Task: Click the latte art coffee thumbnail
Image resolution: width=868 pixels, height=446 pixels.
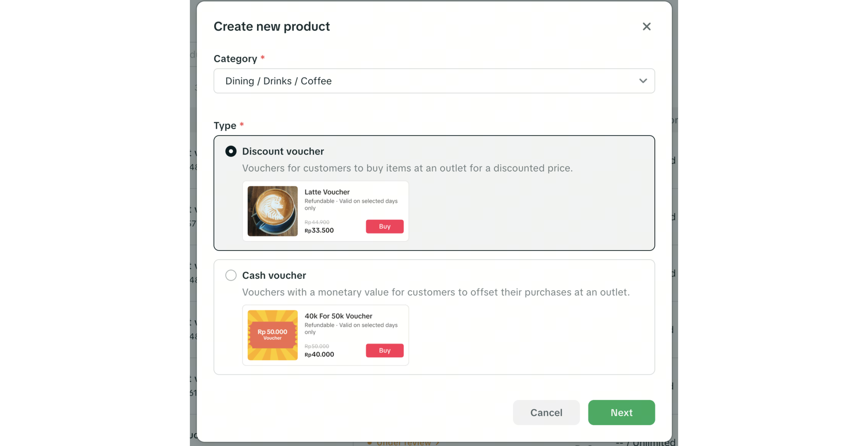Action: (x=273, y=211)
